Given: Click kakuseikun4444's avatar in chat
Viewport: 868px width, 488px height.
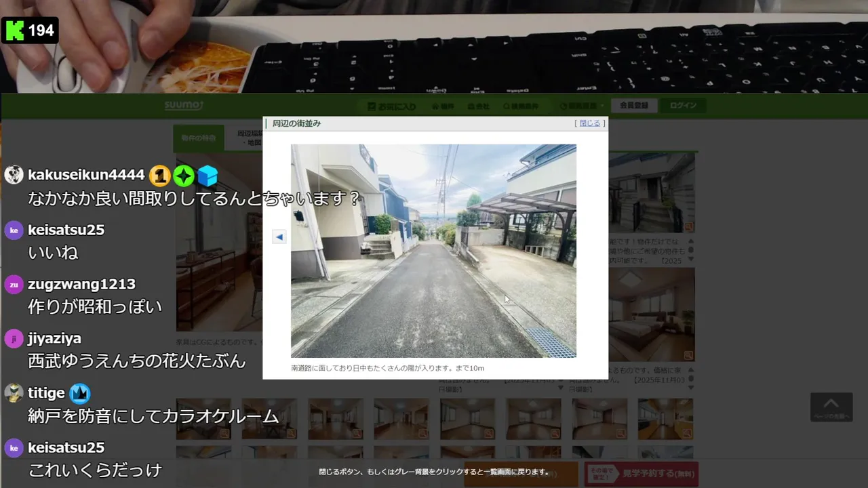Looking at the screenshot, I should [x=14, y=175].
